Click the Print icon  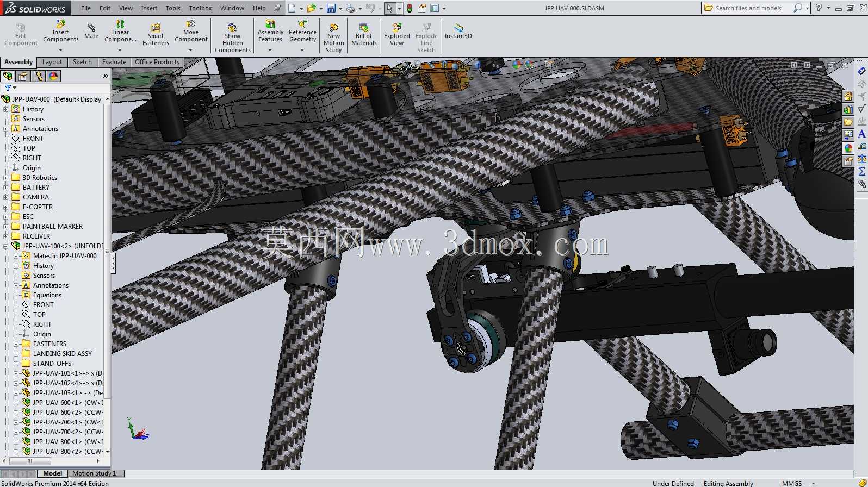pyautogui.click(x=351, y=8)
